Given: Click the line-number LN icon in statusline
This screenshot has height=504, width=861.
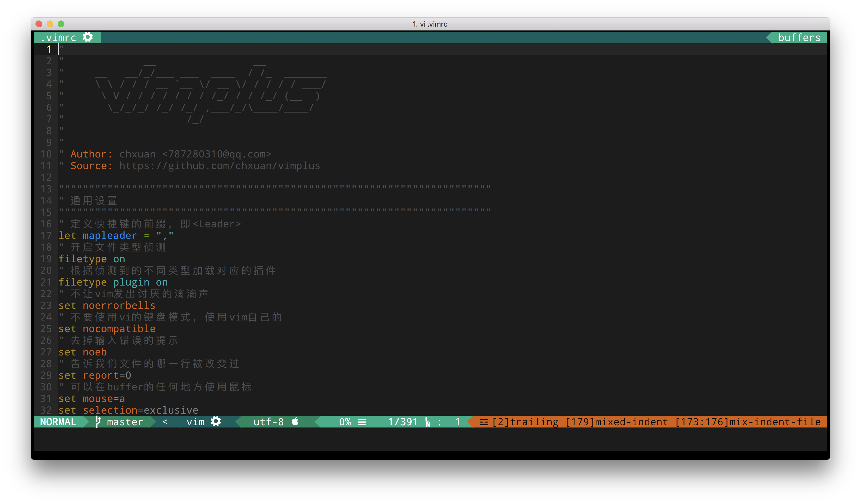Looking at the screenshot, I should (427, 422).
